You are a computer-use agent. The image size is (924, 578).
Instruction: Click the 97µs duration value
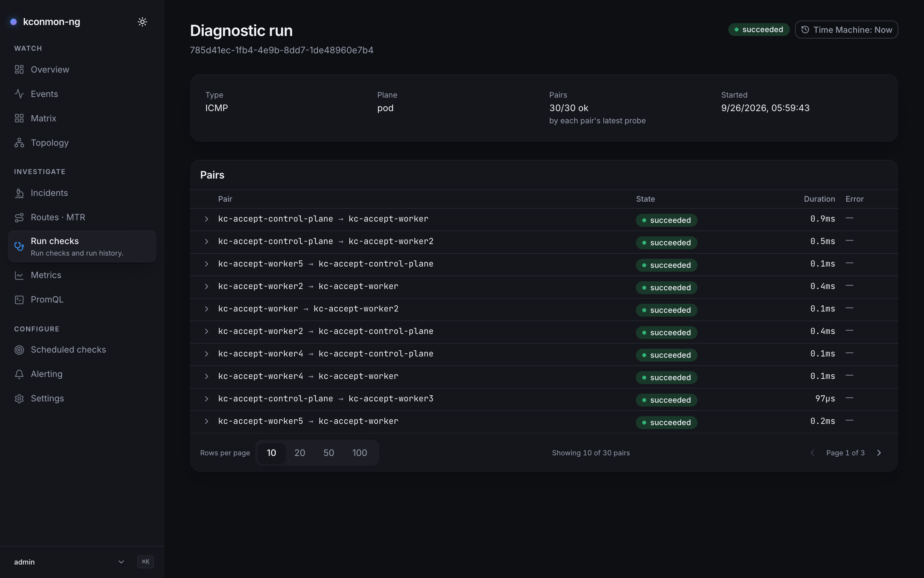(x=825, y=399)
